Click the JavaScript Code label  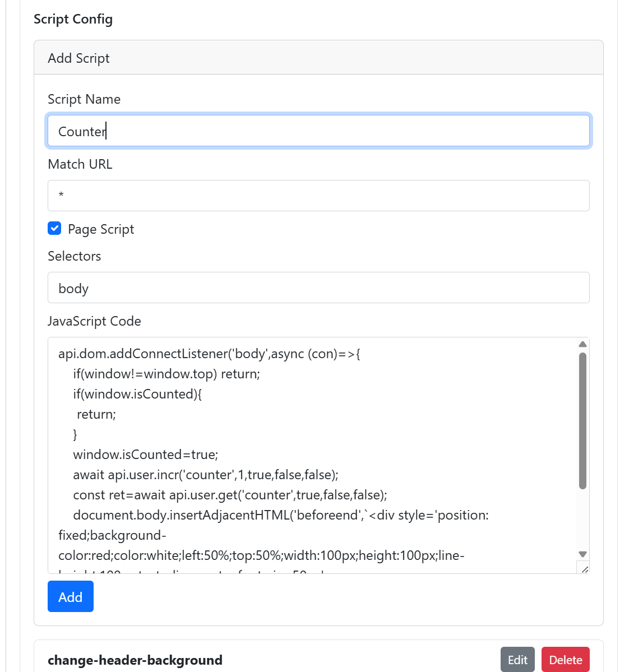click(94, 321)
